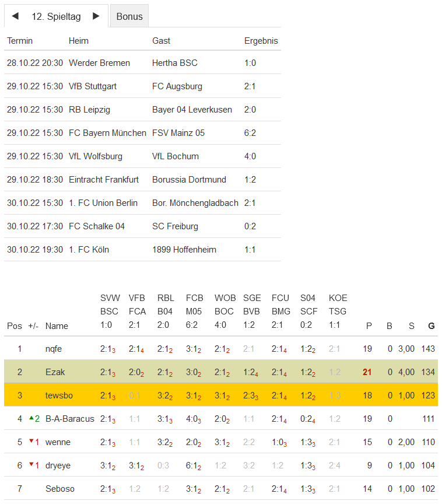Viewport: 442px width, 504px height.
Task: Click the red down arrow beside wenne
Action: [x=30, y=442]
